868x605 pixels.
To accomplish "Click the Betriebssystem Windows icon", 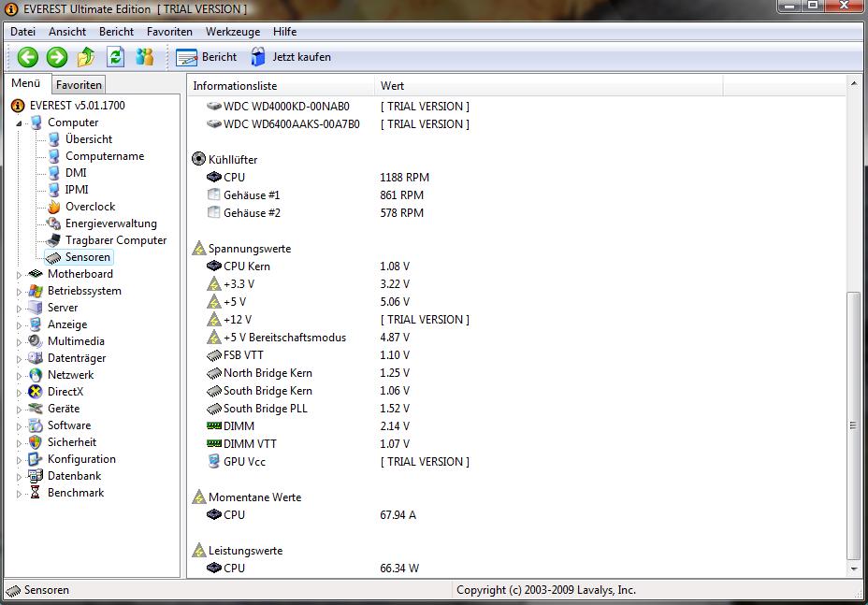I will coord(36,291).
